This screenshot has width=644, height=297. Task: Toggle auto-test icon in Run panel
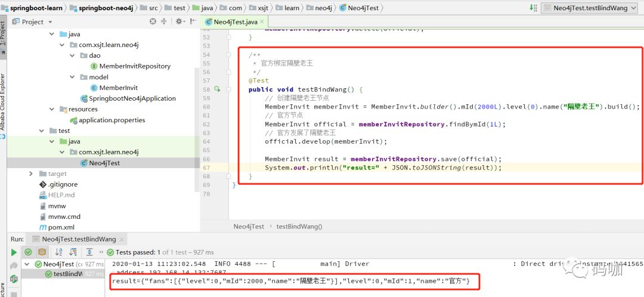click(x=14, y=279)
